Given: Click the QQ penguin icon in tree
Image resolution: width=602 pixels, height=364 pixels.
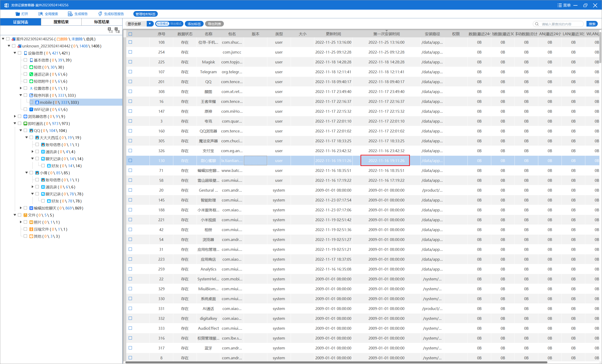Looking at the screenshot, I should pyautogui.click(x=31, y=131).
